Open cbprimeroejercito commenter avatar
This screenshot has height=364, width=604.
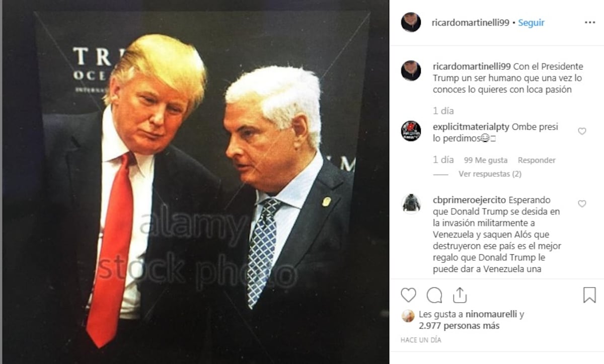click(411, 203)
